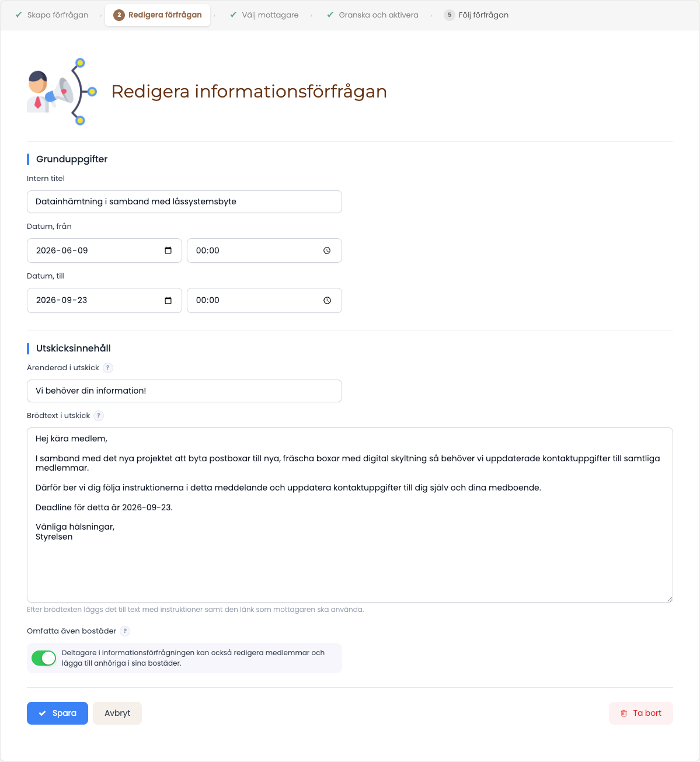Delete the request with Ta bort
Image resolution: width=700 pixels, height=762 pixels.
point(640,713)
